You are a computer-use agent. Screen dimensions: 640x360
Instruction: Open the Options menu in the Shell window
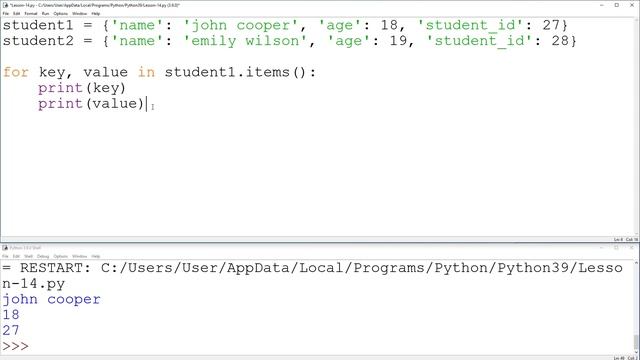pyautogui.click(x=60, y=256)
